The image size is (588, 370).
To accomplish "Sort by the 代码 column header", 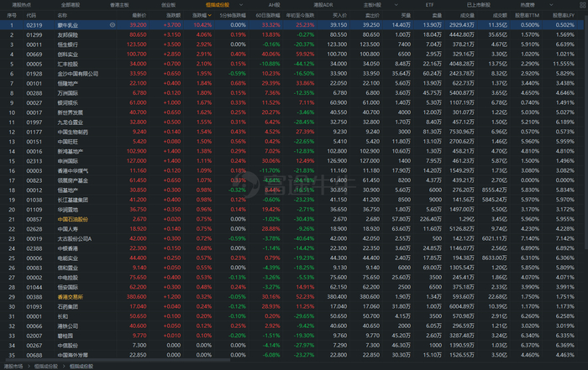I will tap(31, 15).
